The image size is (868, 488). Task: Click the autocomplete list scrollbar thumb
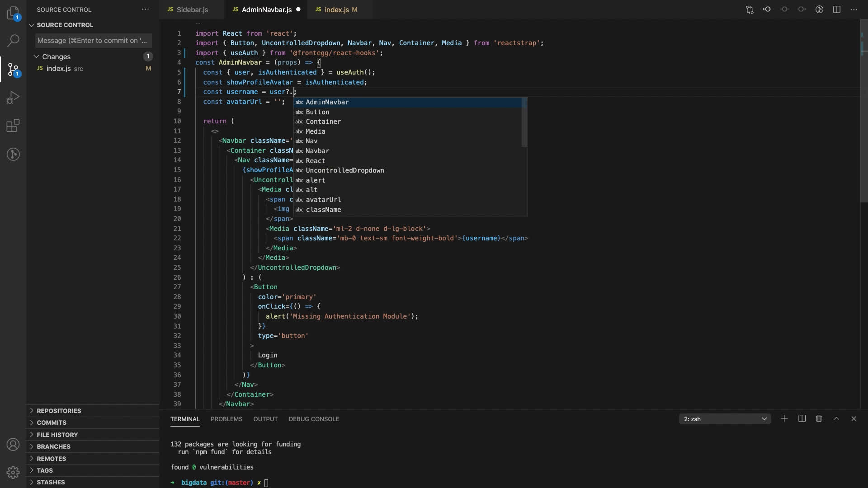(x=524, y=122)
